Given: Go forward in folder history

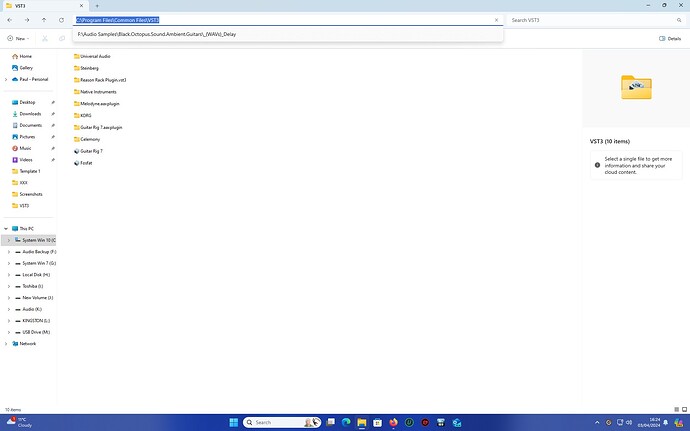Looking at the screenshot, I should point(27,20).
